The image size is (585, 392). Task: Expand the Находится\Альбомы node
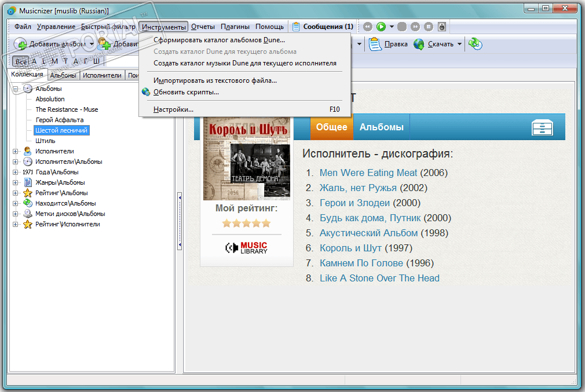pyautogui.click(x=15, y=204)
